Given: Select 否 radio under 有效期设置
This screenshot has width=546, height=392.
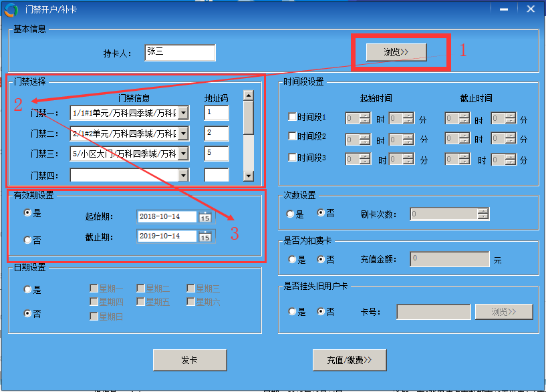Looking at the screenshot, I should coord(27,240).
